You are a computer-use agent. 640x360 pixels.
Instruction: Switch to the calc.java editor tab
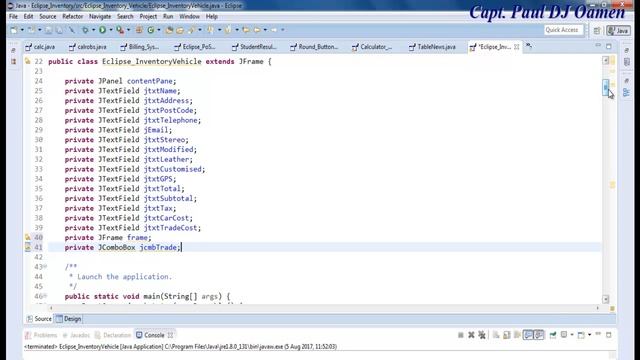point(40,47)
